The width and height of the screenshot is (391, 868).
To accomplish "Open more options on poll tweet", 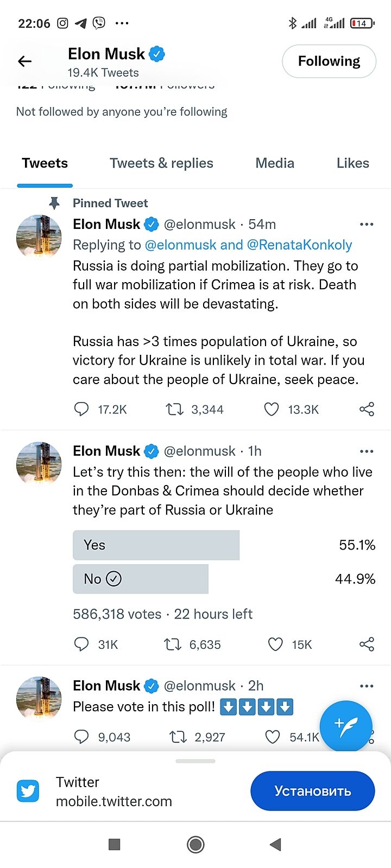I will coord(367,451).
